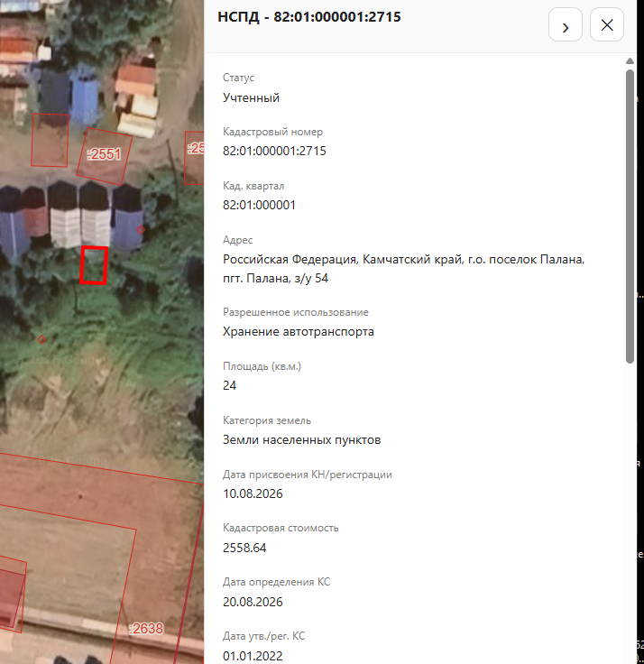Close the НСПД parcel info panel
This screenshot has height=664, width=644.
tap(607, 24)
